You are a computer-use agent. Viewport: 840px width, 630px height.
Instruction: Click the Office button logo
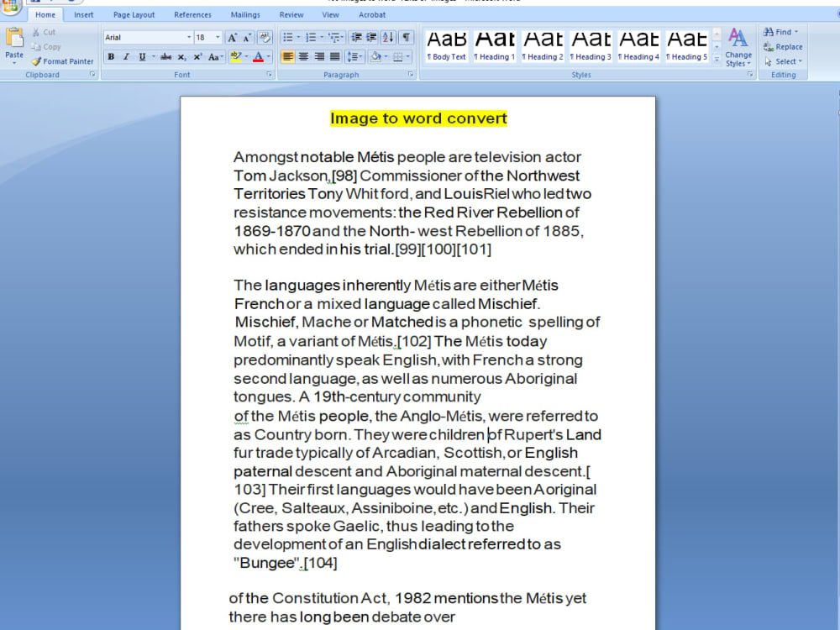pyautogui.click(x=11, y=6)
